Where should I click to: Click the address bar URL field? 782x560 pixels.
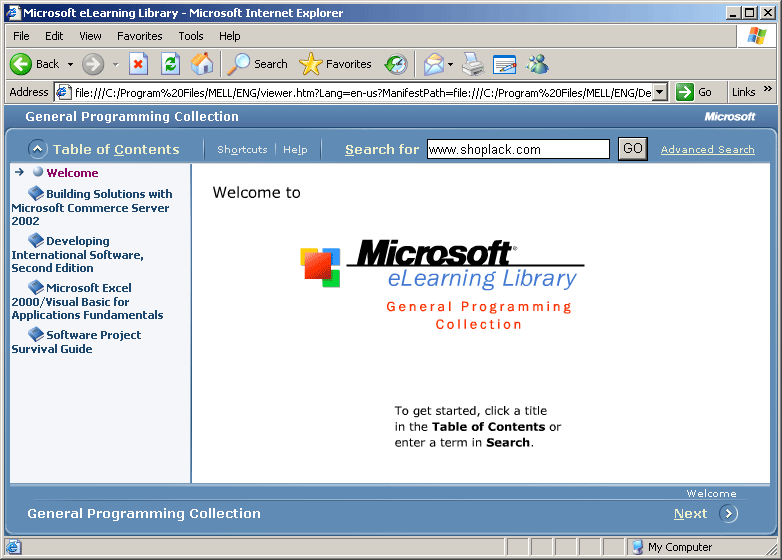click(363, 93)
